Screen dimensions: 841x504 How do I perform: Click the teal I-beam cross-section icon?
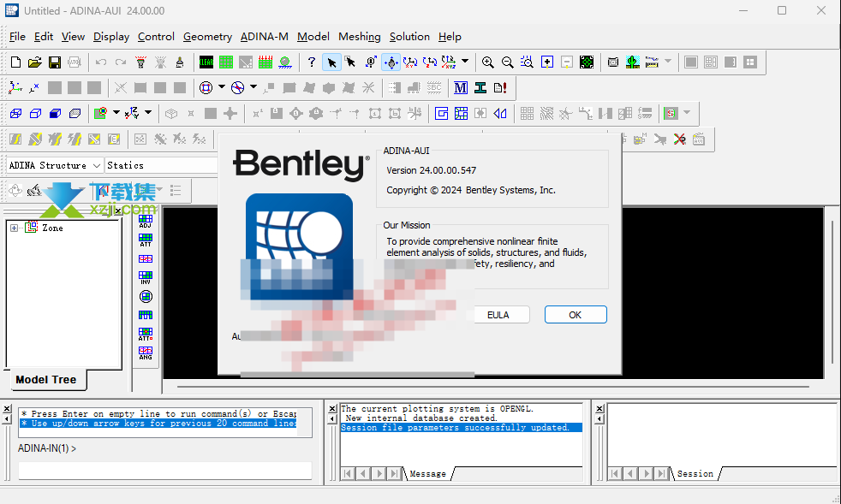[x=480, y=88]
